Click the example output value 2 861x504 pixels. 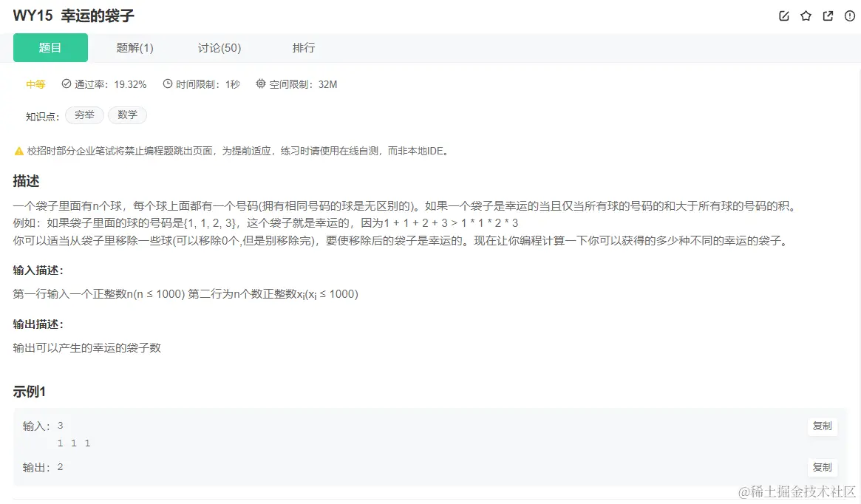(60, 467)
